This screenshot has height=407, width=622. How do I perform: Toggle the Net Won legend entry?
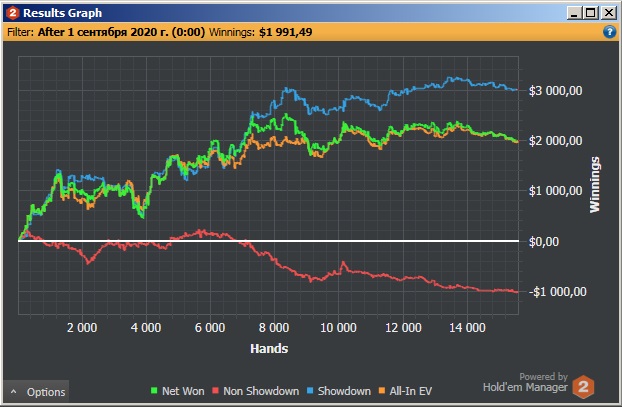pyautogui.click(x=178, y=391)
